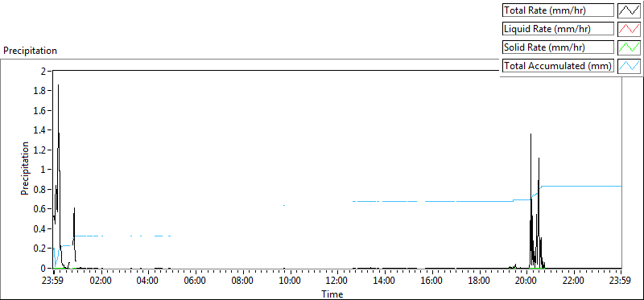644x300 pixels.
Task: Click the Solid Rate green line icon
Action: pyautogui.click(x=630, y=47)
